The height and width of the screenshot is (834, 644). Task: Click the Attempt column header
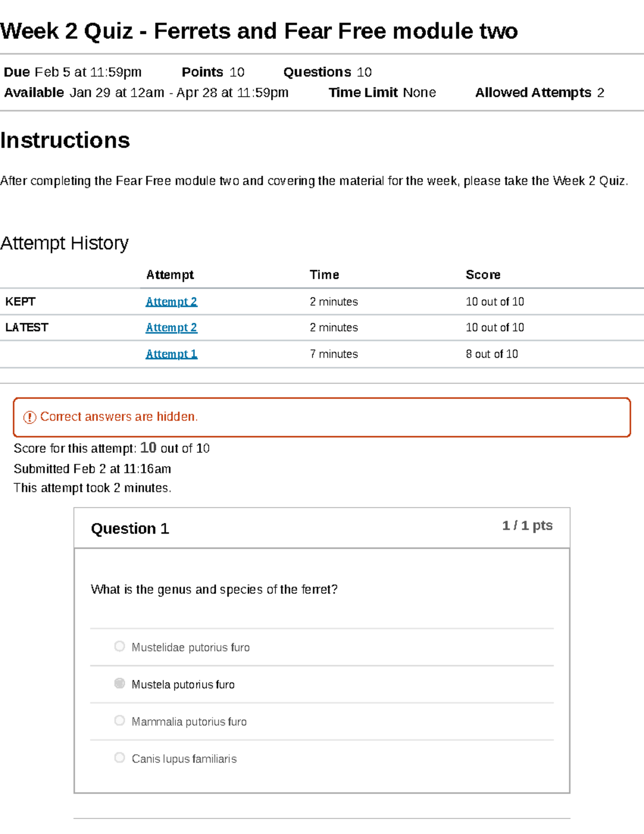(170, 275)
